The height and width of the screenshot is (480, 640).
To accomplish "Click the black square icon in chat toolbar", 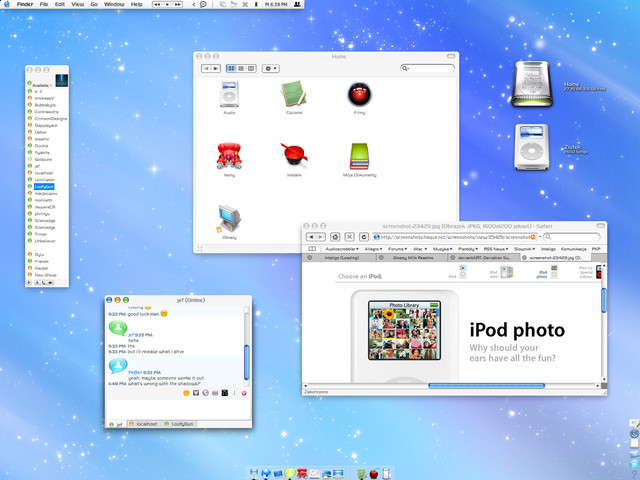I will [224, 393].
